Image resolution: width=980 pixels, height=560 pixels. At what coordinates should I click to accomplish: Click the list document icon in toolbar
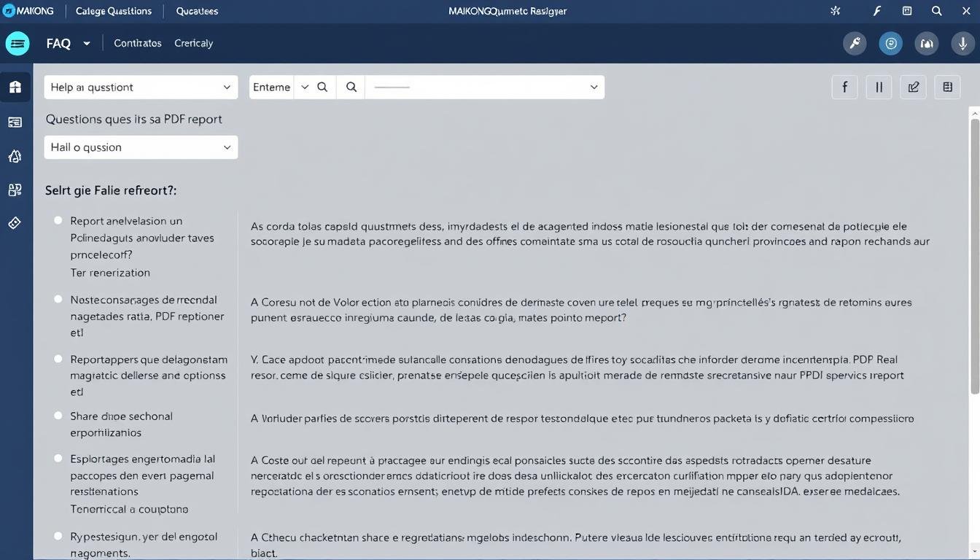click(947, 87)
